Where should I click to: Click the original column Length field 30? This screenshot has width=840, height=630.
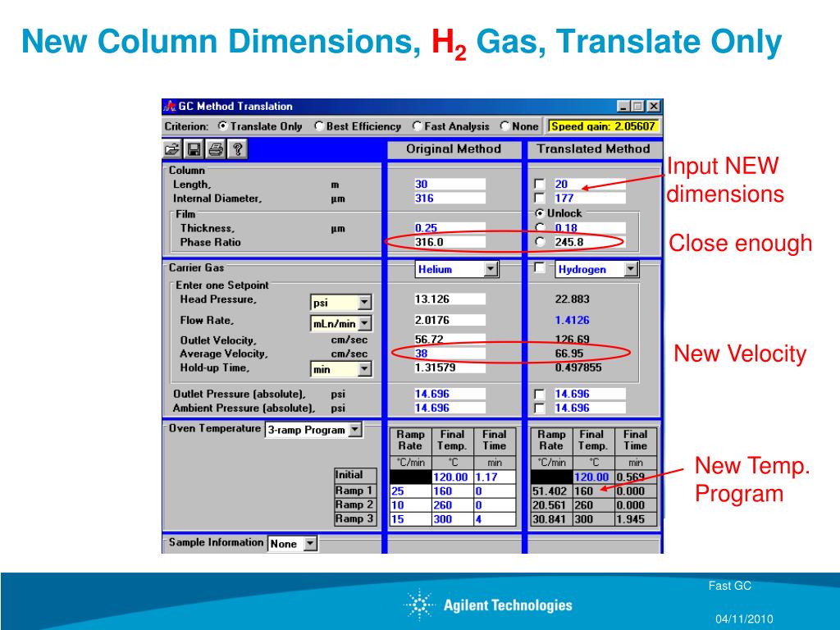pos(450,185)
